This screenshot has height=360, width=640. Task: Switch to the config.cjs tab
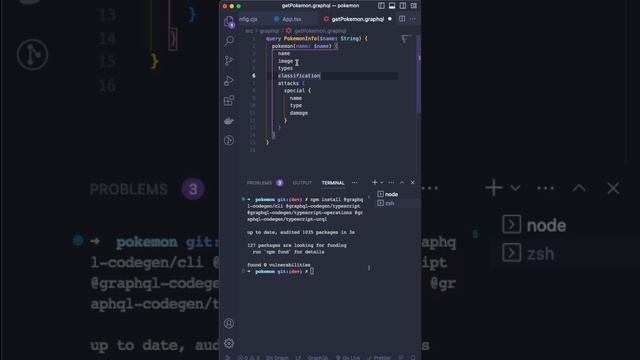249,19
